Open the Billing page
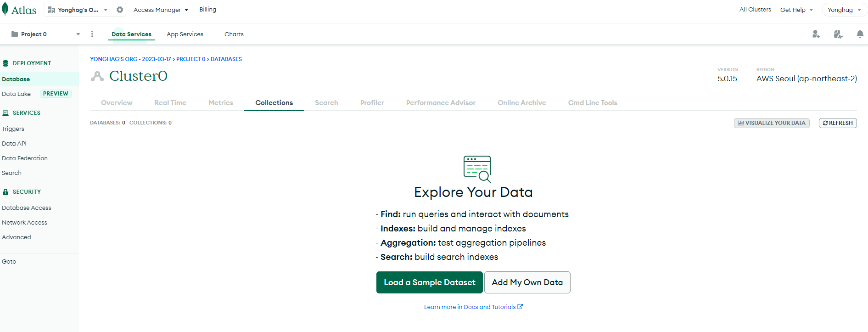The image size is (868, 332). pos(207,9)
